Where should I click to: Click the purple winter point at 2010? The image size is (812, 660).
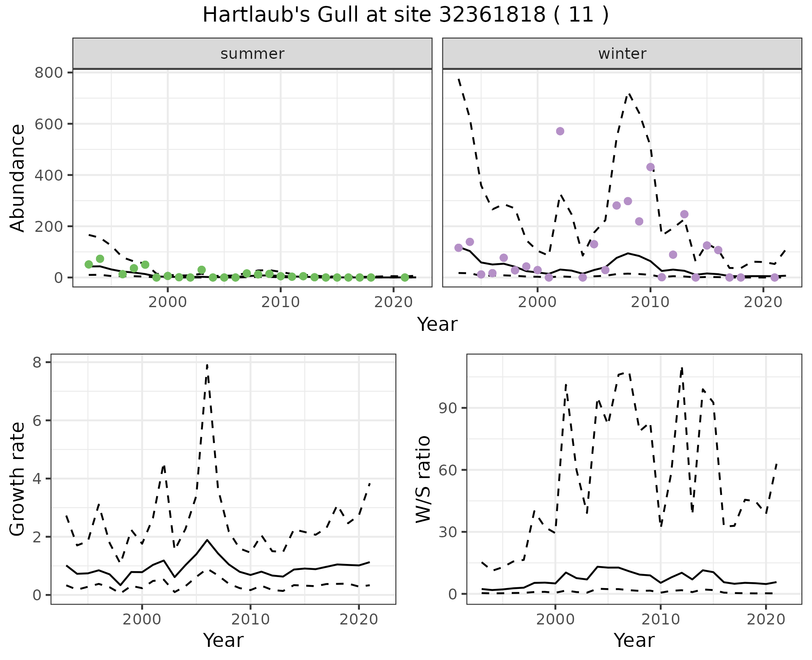click(650, 167)
